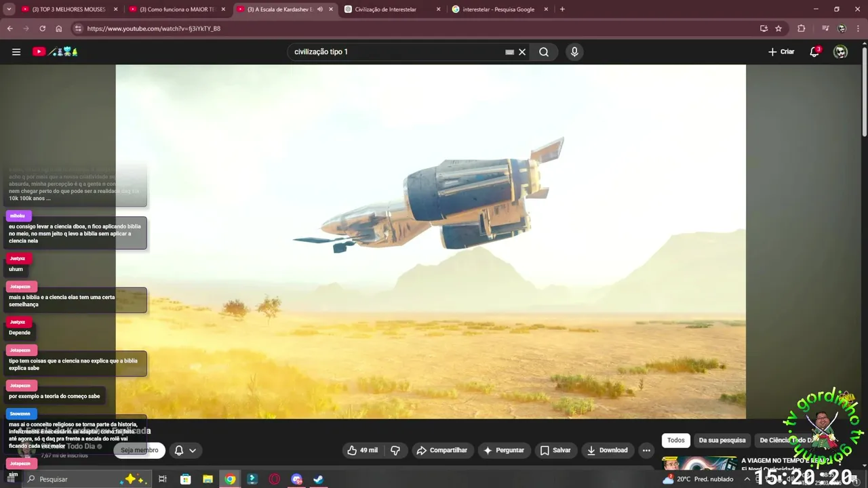Start voice search with microphone icon
The height and width of the screenshot is (488, 868).
574,52
